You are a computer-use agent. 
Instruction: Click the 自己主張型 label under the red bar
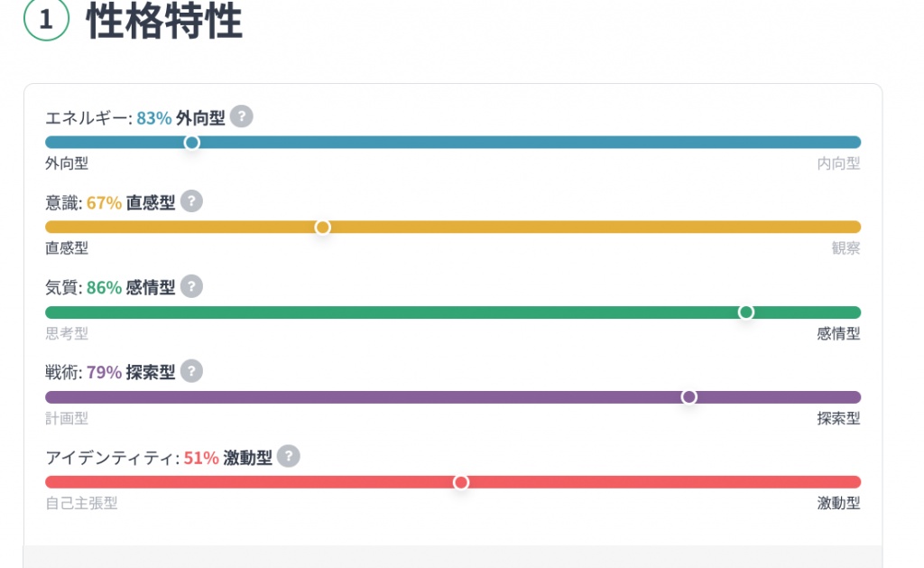point(81,503)
